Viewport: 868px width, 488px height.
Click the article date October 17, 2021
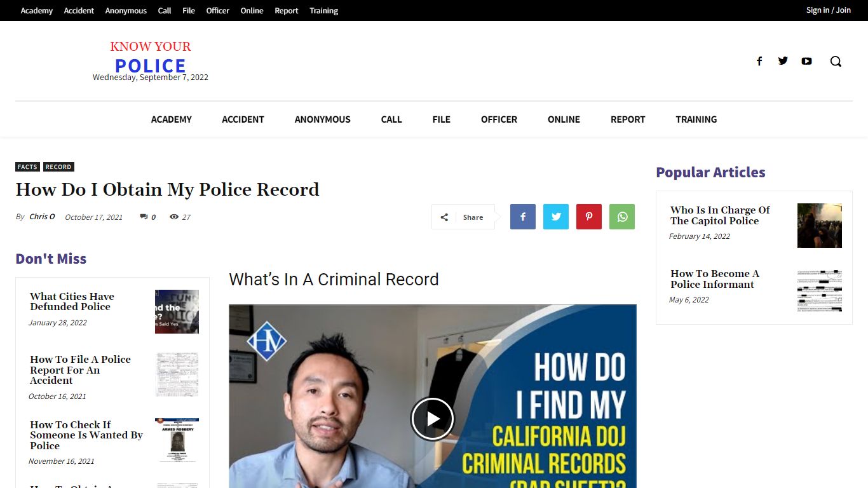(93, 217)
